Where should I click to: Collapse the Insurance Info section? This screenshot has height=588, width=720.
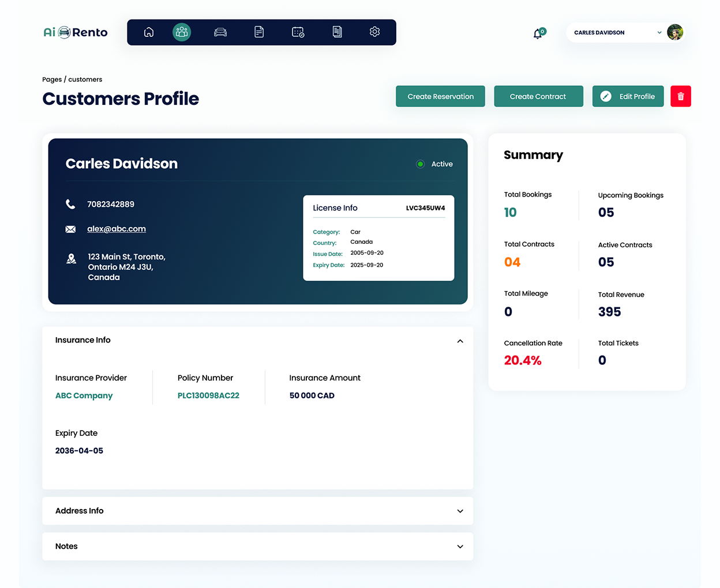(x=460, y=341)
